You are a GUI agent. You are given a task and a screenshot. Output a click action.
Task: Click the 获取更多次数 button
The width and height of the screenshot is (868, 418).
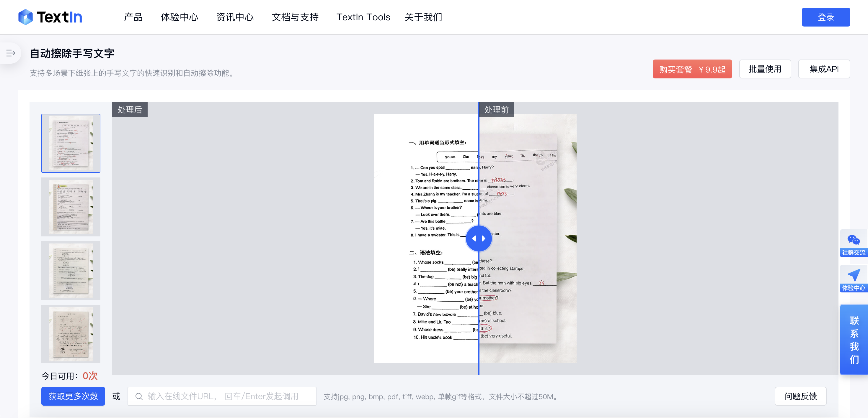point(73,396)
